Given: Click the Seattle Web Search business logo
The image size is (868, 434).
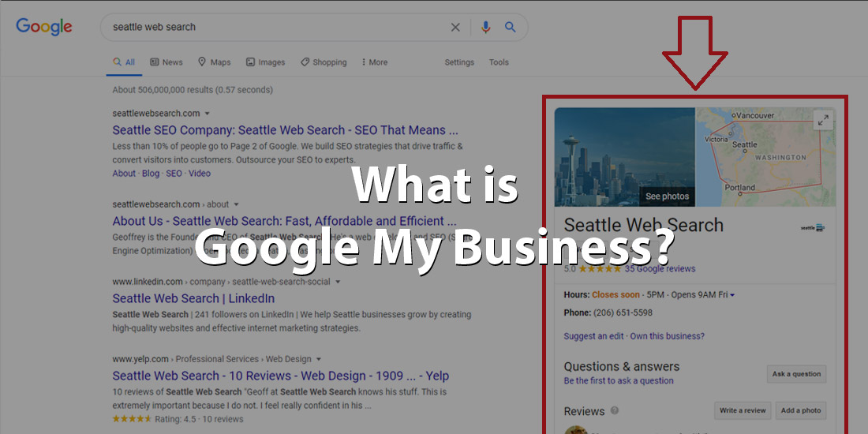Looking at the screenshot, I should coord(813,227).
